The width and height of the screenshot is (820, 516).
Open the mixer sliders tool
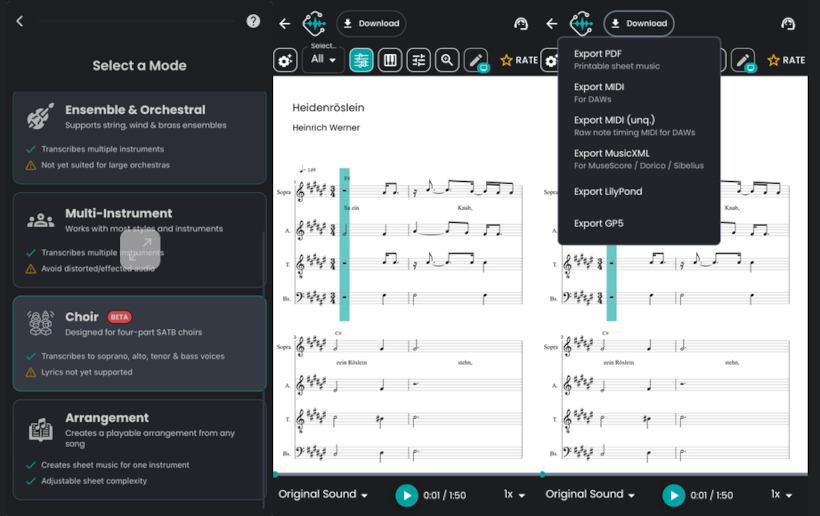(x=418, y=60)
